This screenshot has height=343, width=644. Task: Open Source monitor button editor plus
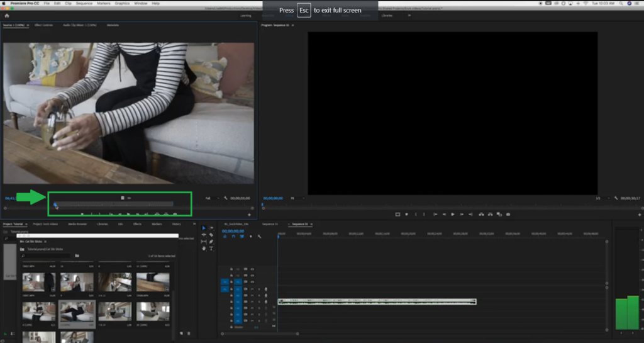click(x=249, y=215)
